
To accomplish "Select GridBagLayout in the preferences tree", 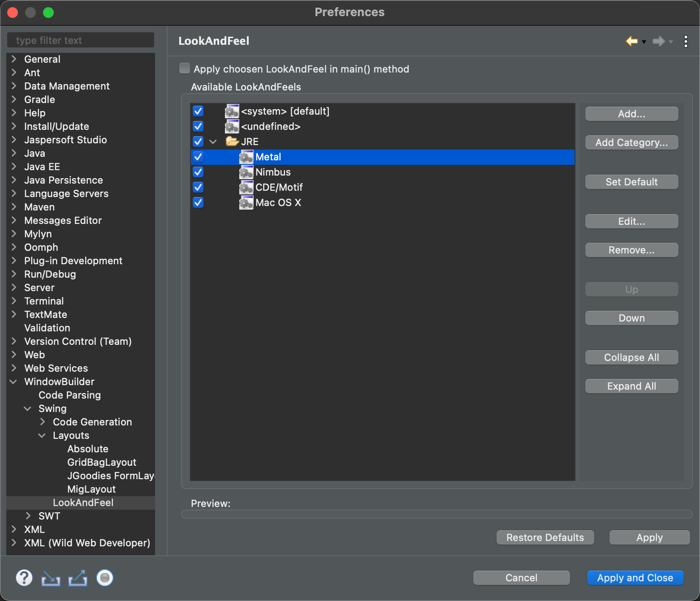I will coord(102,462).
